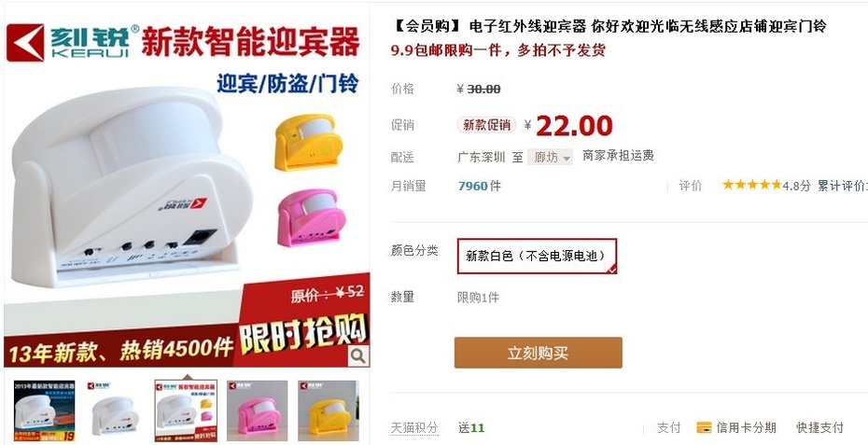Image resolution: width=868 pixels, height=445 pixels.
Task: Open the 累计评价 reviews link
Action: click(842, 186)
